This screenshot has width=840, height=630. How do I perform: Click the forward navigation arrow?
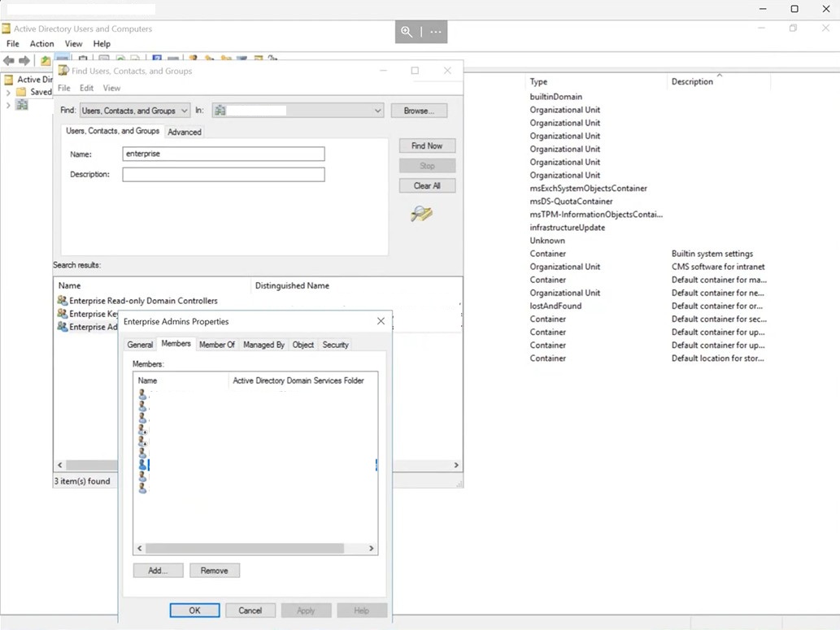(x=23, y=59)
